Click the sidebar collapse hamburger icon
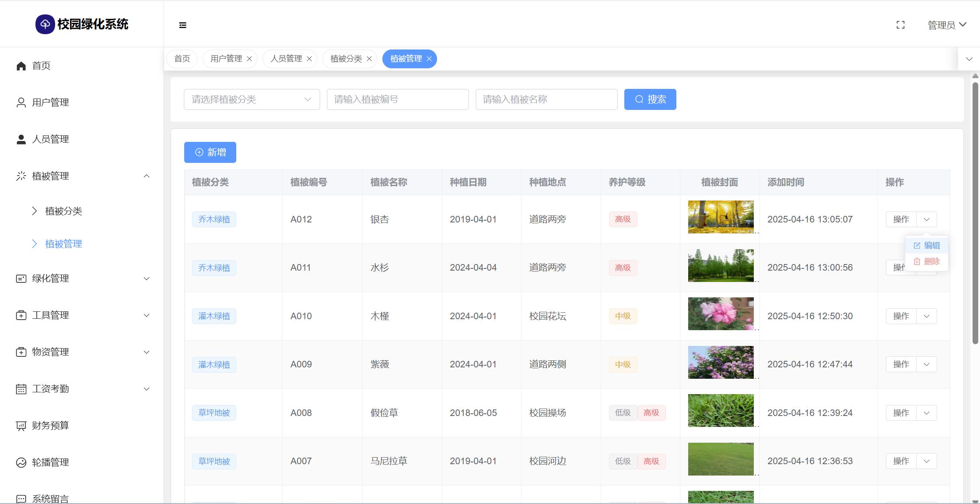Screen dimensions: 980x504 (x=183, y=25)
